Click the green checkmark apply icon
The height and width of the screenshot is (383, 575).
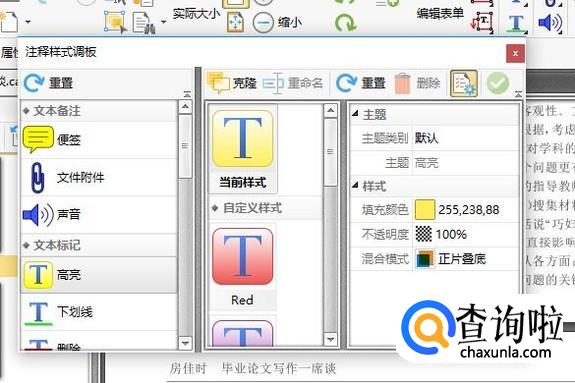coord(498,83)
